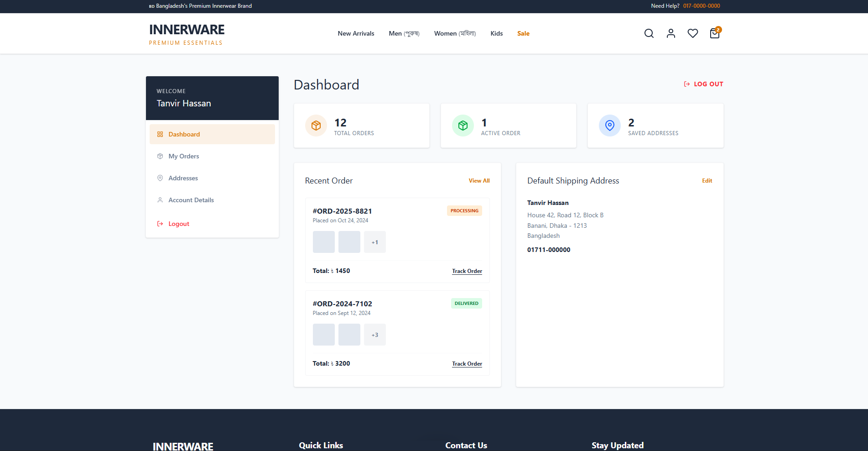Edit the default shipping address
This screenshot has width=868, height=451.
(x=707, y=181)
